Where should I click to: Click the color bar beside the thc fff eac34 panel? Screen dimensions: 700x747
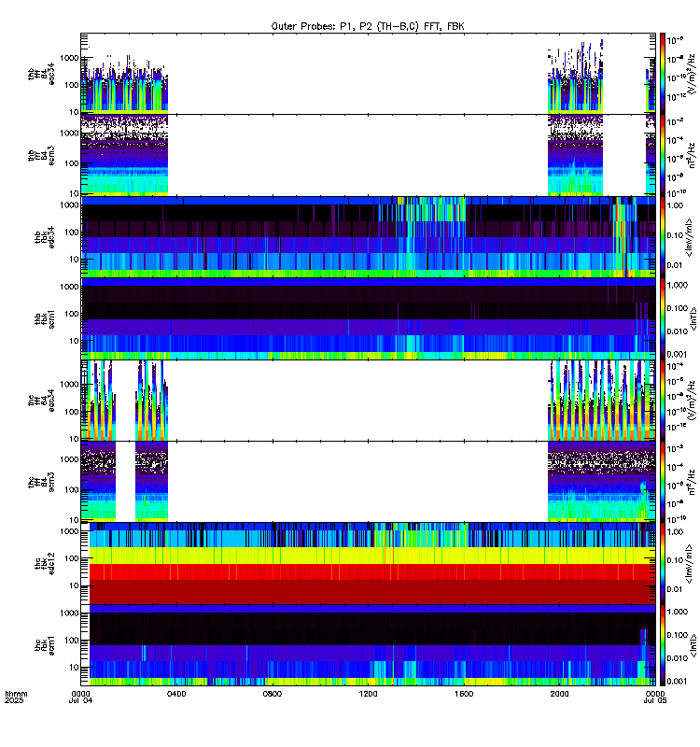[663, 401]
